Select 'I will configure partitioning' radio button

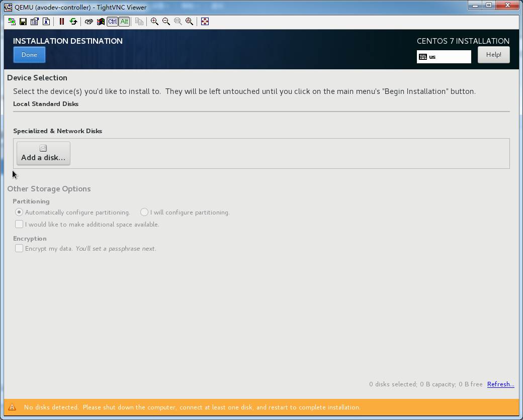tap(144, 213)
